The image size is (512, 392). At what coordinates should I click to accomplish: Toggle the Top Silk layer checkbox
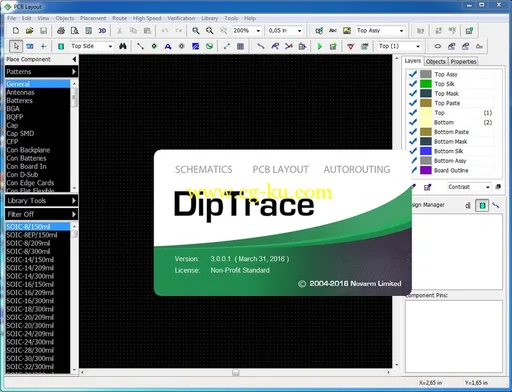point(413,84)
